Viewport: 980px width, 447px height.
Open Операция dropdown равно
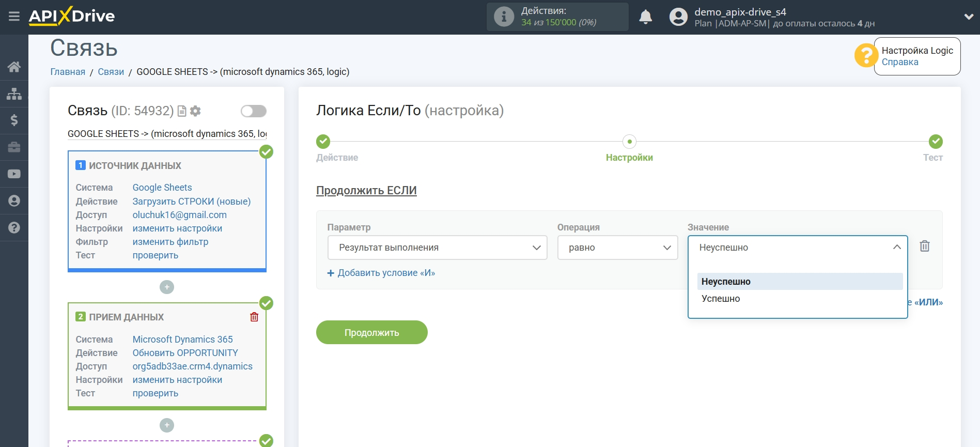coord(617,248)
